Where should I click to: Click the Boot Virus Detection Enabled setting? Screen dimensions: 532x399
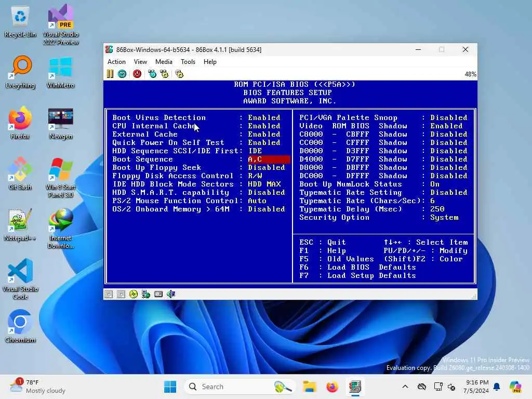(x=264, y=117)
